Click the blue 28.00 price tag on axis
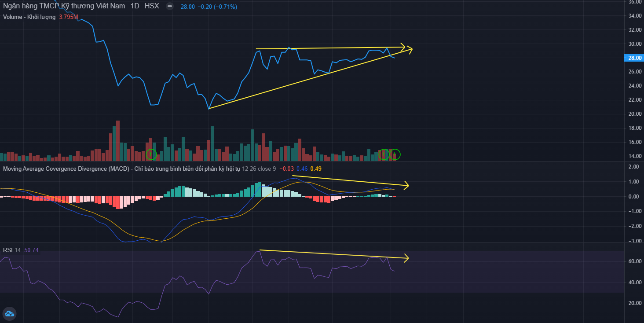Screen dimensions: 644x323 pos(633,58)
